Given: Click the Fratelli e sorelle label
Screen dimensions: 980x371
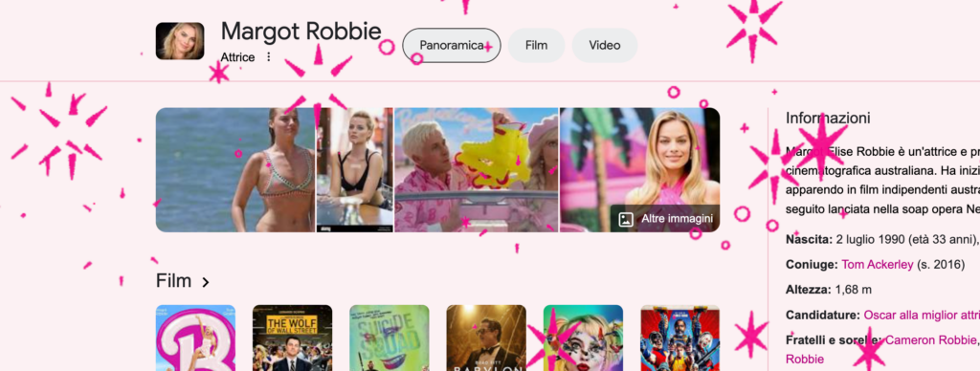Looking at the screenshot, I should point(834,340).
